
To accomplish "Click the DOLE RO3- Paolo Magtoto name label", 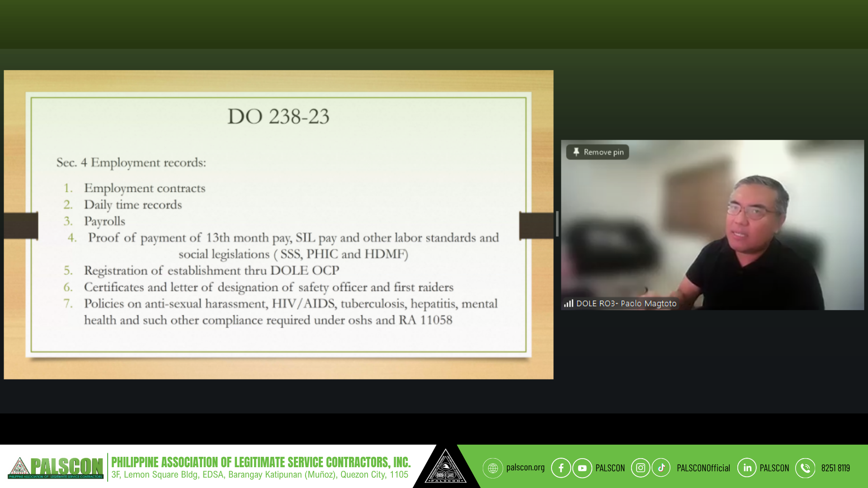I will 626,304.
